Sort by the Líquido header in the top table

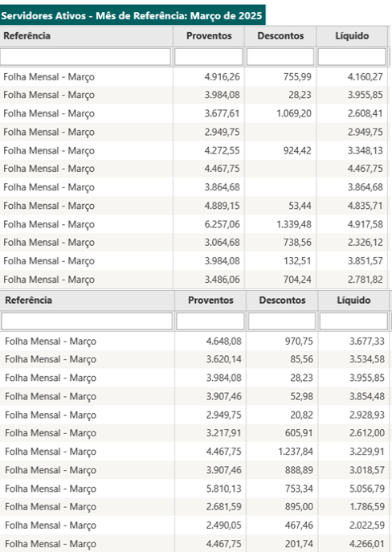[x=352, y=36]
